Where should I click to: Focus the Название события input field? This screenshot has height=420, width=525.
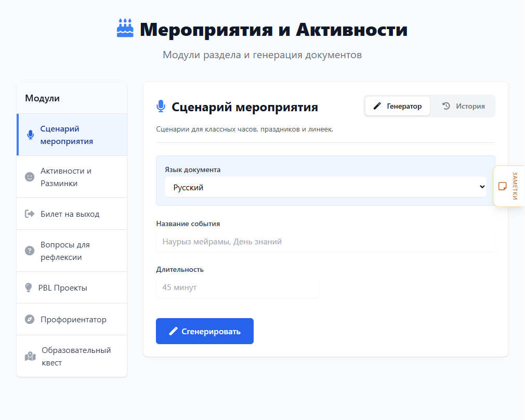point(325,242)
